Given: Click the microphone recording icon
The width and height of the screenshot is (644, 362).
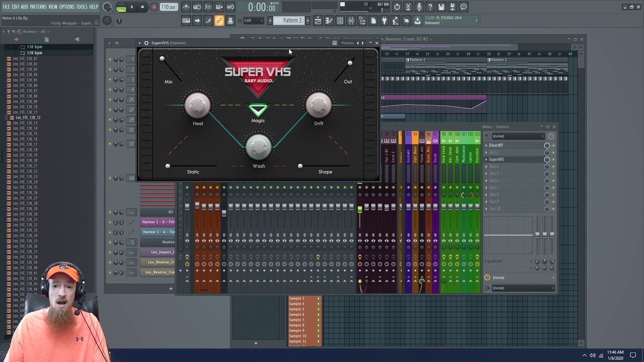Looking at the screenshot, I should tap(419, 7).
